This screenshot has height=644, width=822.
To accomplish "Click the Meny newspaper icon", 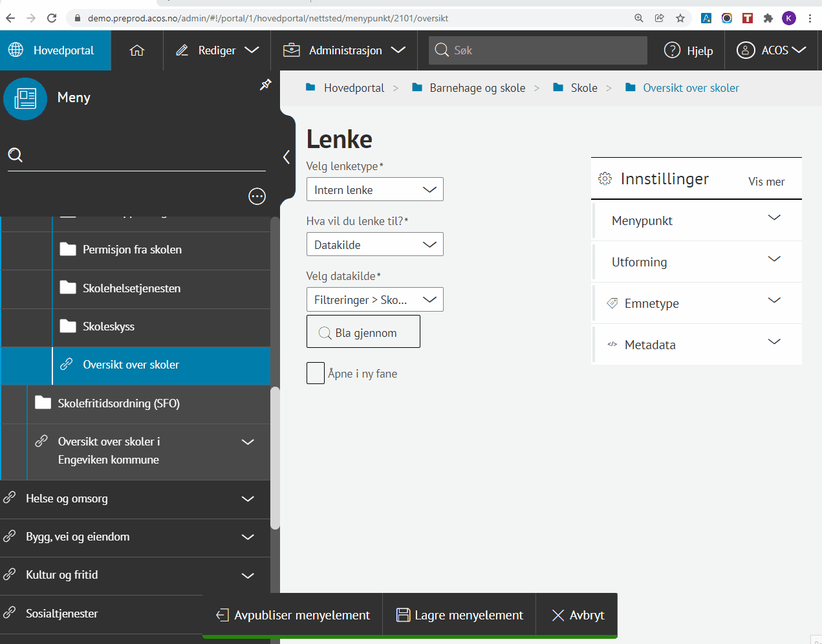I will [x=25, y=98].
